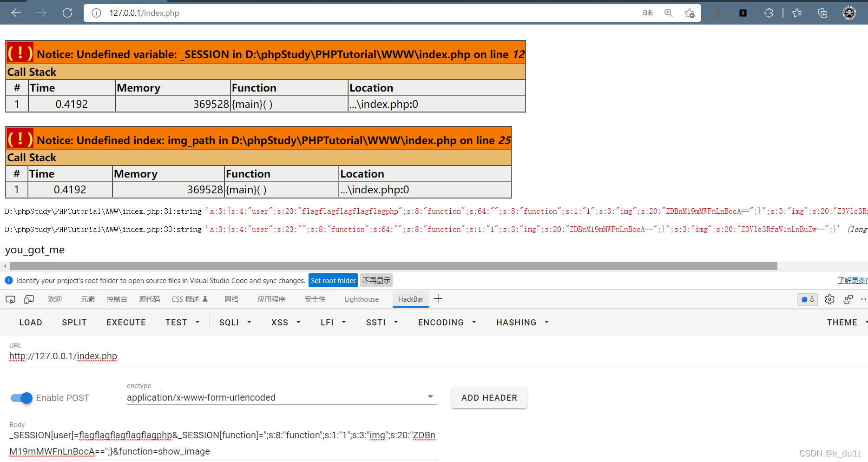Go forward to the next page

pos(42,13)
